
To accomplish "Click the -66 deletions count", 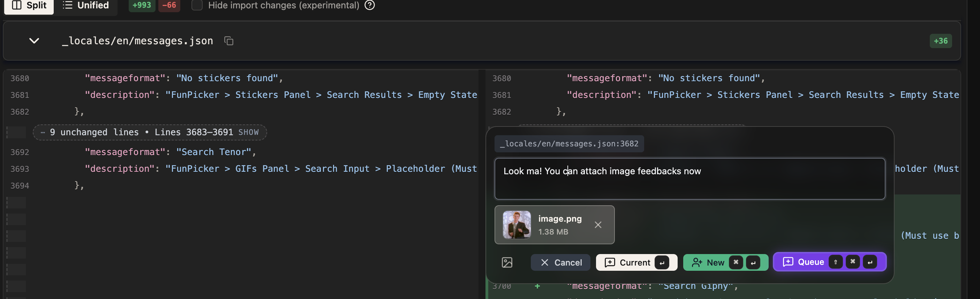I will pyautogui.click(x=169, y=5).
